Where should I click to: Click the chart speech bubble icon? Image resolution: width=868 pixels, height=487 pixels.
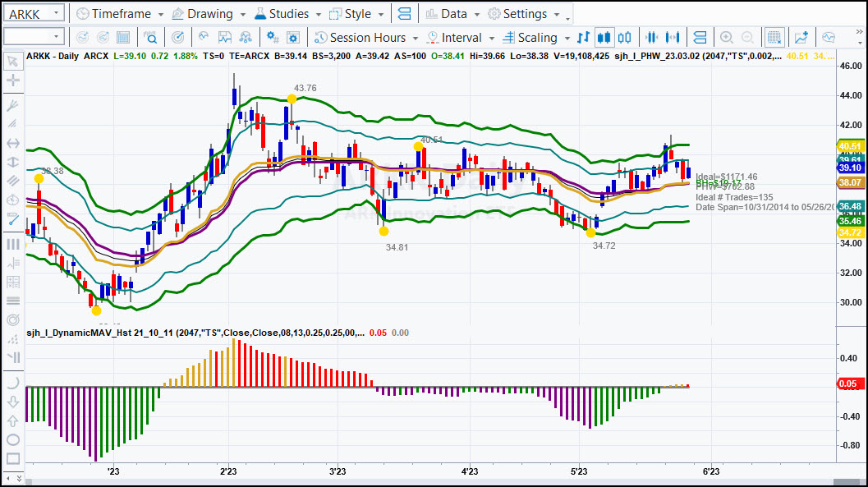pyautogui.click(x=828, y=38)
